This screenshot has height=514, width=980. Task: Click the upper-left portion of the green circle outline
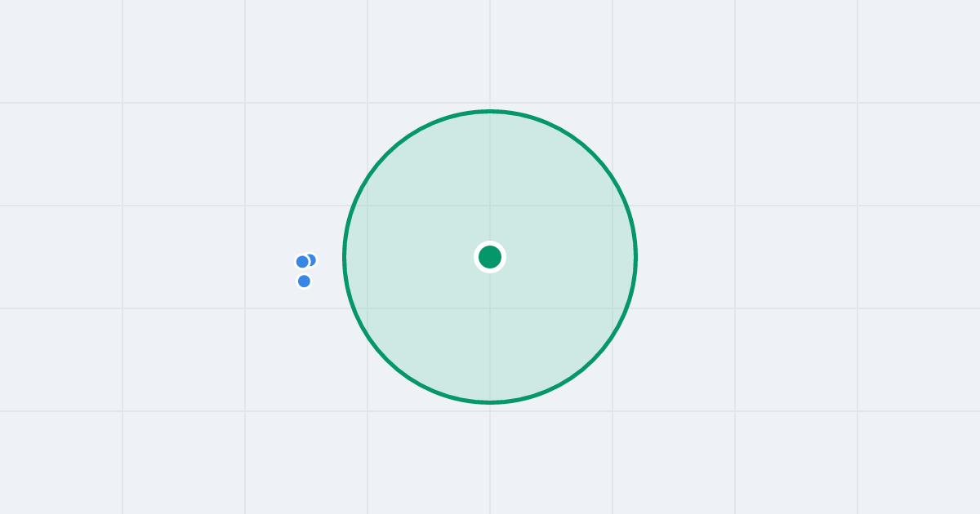387,154
